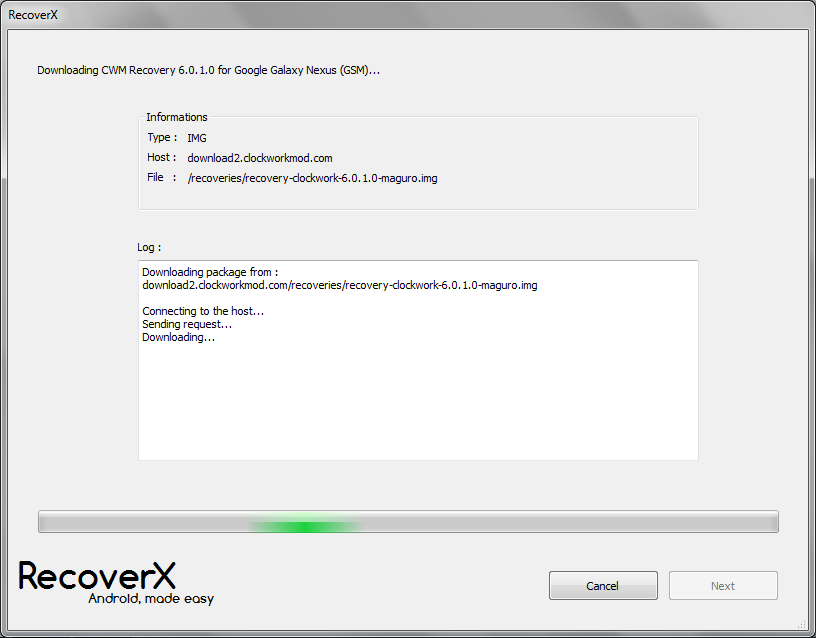Click the 'Connecting to the host...' log line
Screen dimensions: 816x638
(203, 311)
